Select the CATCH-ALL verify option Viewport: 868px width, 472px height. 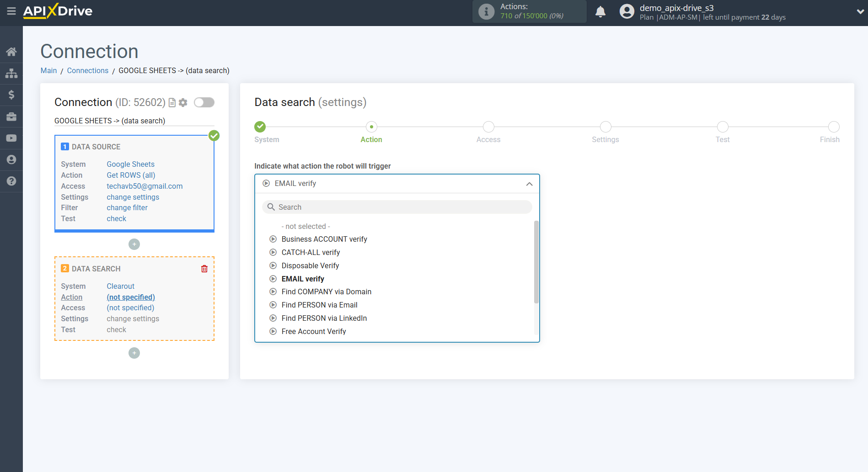coord(311,252)
